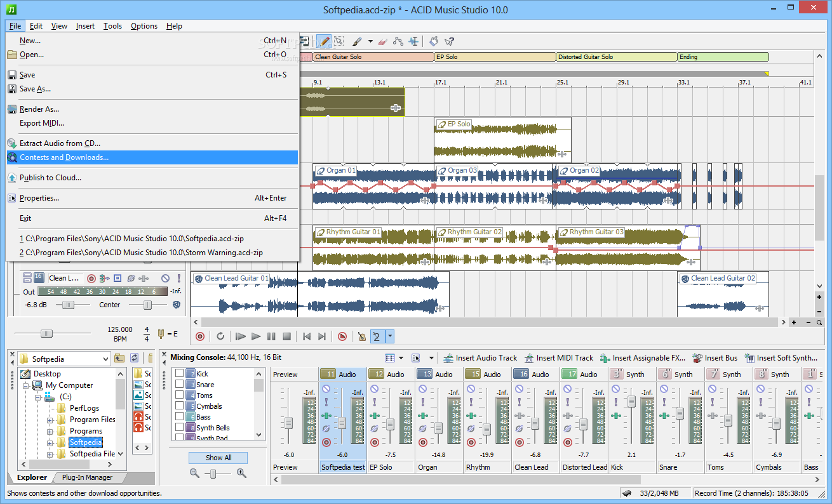Click the Record button in the transport bar

click(x=200, y=336)
